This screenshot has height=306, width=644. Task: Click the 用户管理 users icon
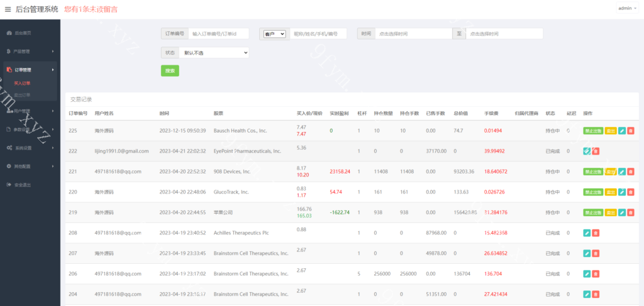tap(9, 111)
